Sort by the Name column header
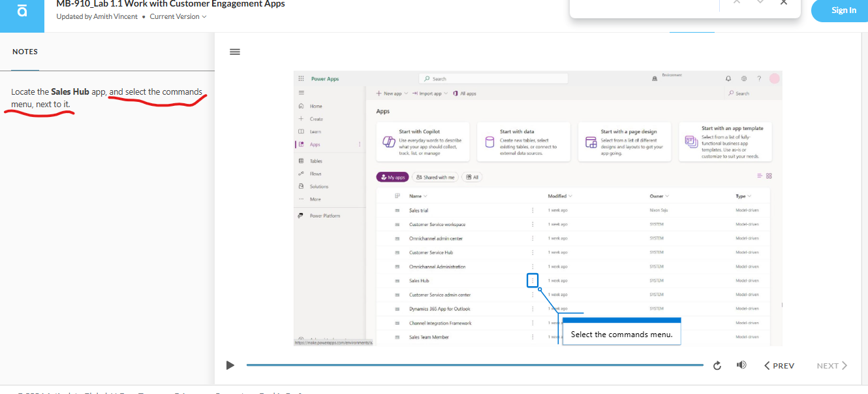868x394 pixels. [418, 196]
